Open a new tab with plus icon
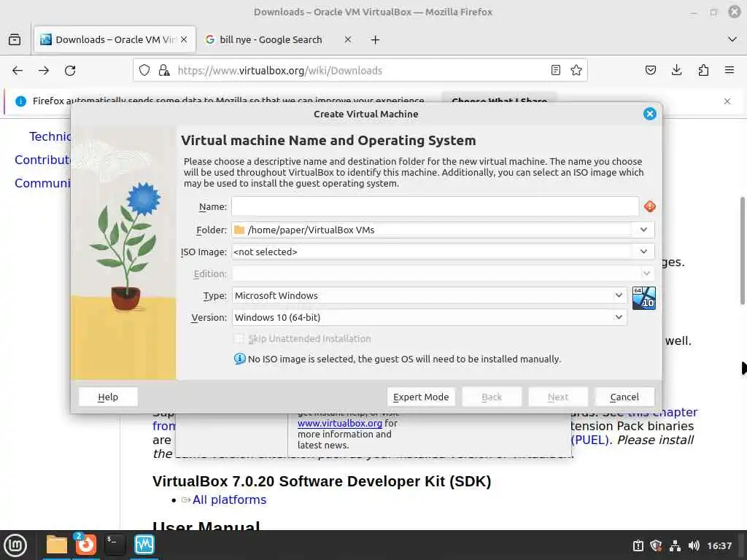The image size is (747, 560). [x=376, y=40]
